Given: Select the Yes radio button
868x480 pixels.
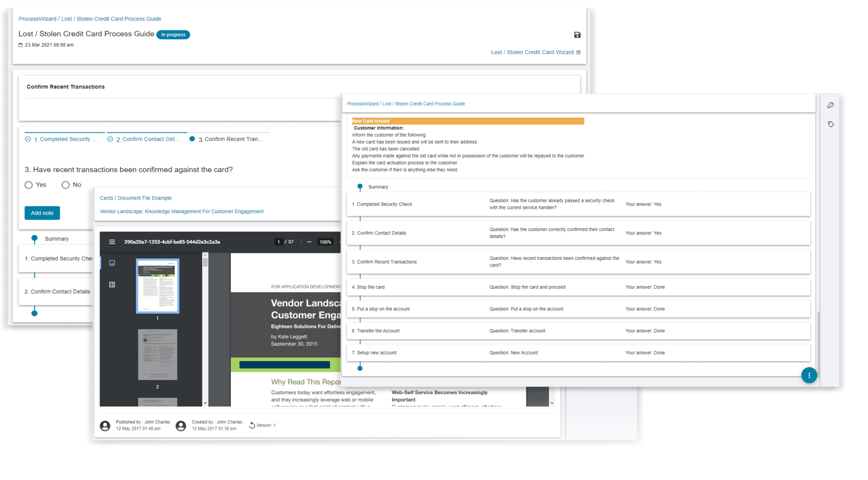Looking at the screenshot, I should pyautogui.click(x=28, y=185).
